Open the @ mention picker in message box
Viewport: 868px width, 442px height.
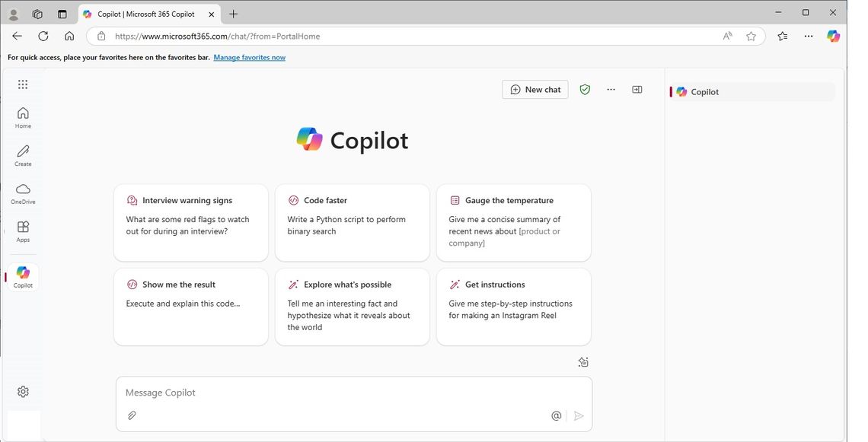pos(556,415)
